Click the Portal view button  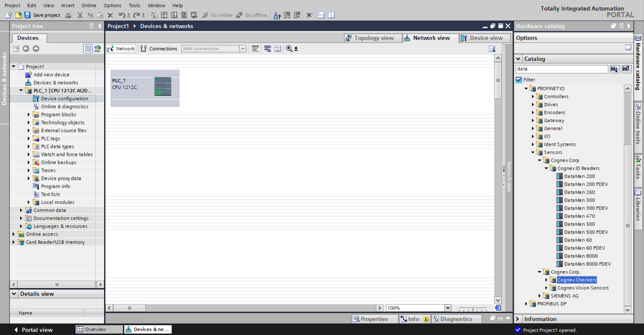coord(33,330)
